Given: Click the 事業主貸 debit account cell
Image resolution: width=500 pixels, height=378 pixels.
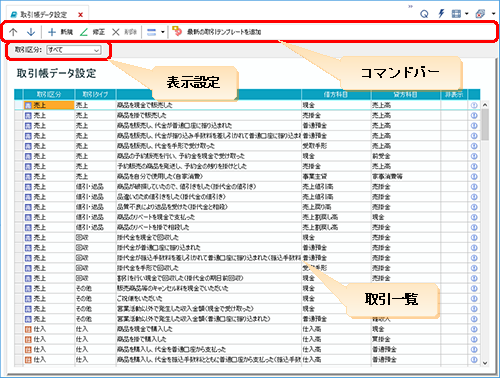Looking at the screenshot, I should 336,177.
